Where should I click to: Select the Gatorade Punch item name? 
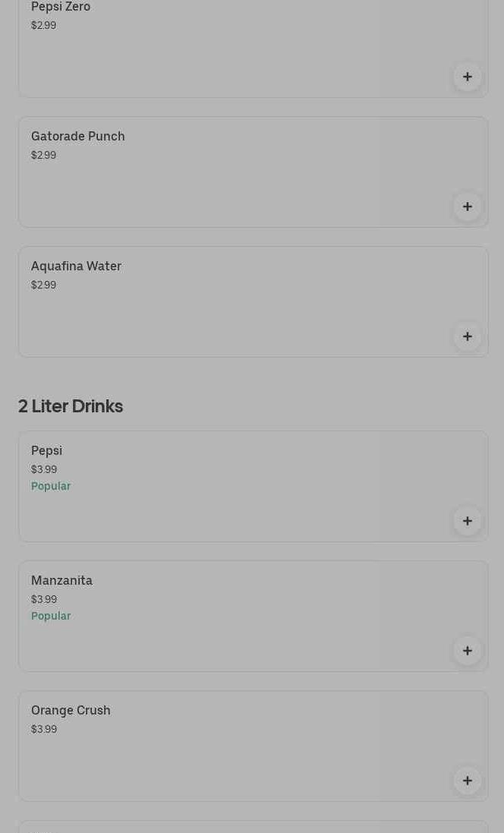[x=77, y=136]
